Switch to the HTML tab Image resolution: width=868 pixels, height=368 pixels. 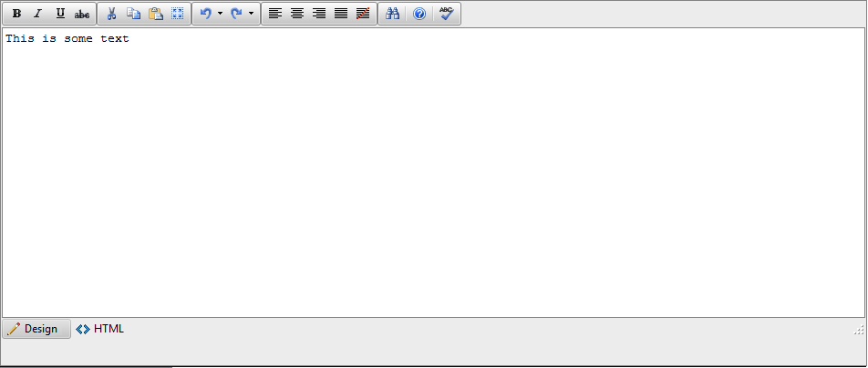[x=100, y=329]
